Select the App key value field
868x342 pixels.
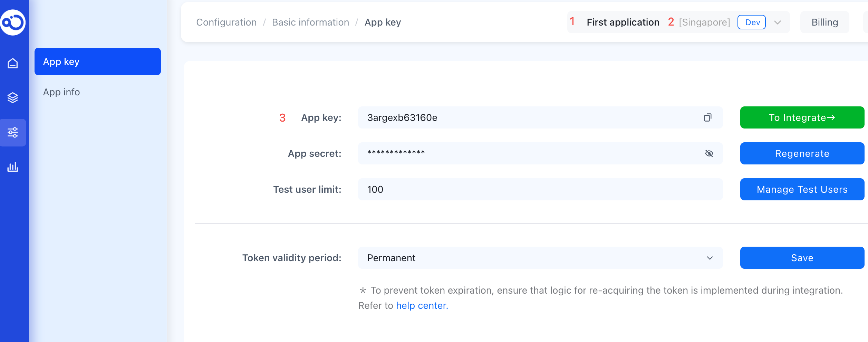(x=540, y=117)
